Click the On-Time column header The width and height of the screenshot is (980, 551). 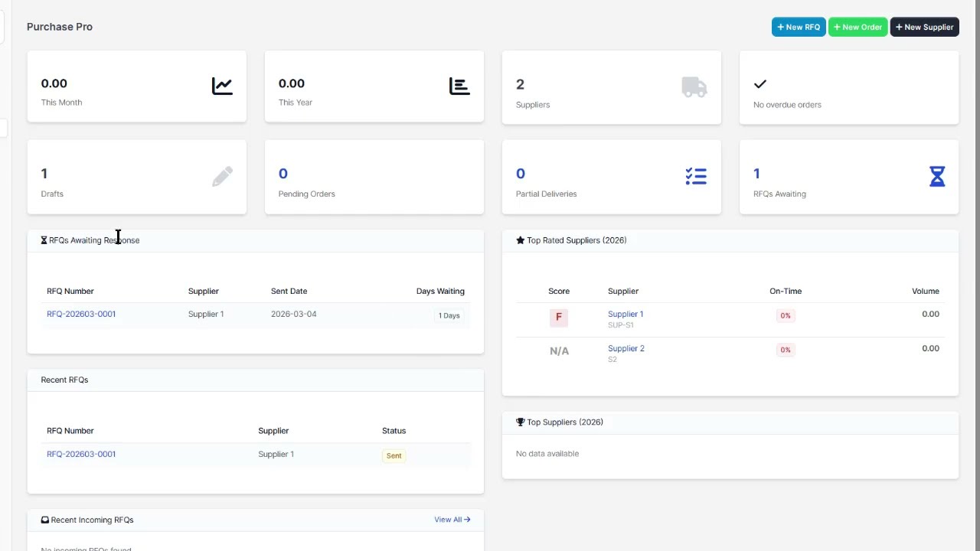(x=786, y=291)
